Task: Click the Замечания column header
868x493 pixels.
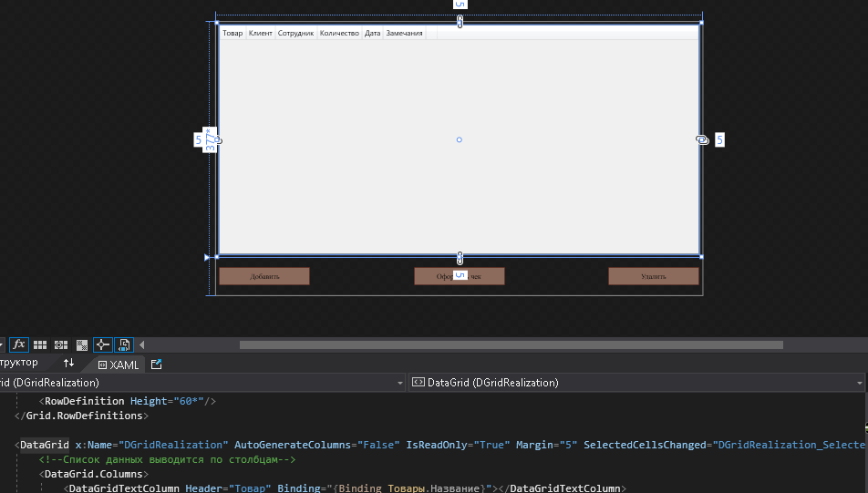Action: click(x=404, y=33)
